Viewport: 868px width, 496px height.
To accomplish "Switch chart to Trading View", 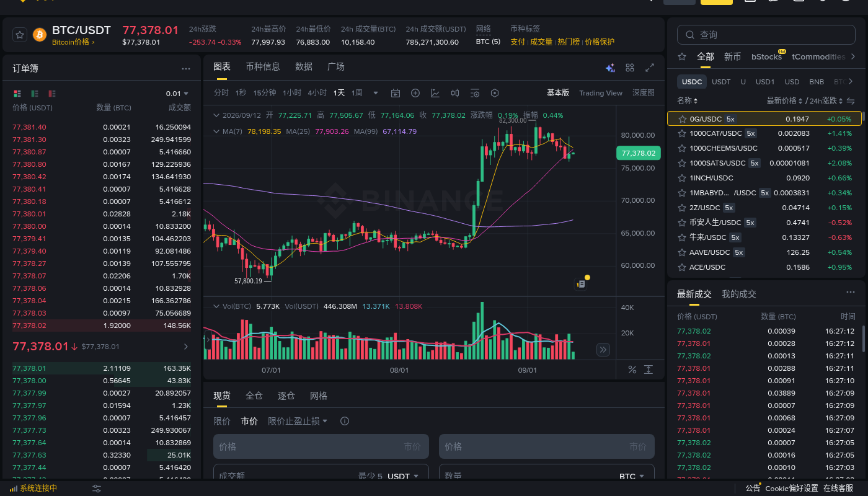I will point(601,93).
